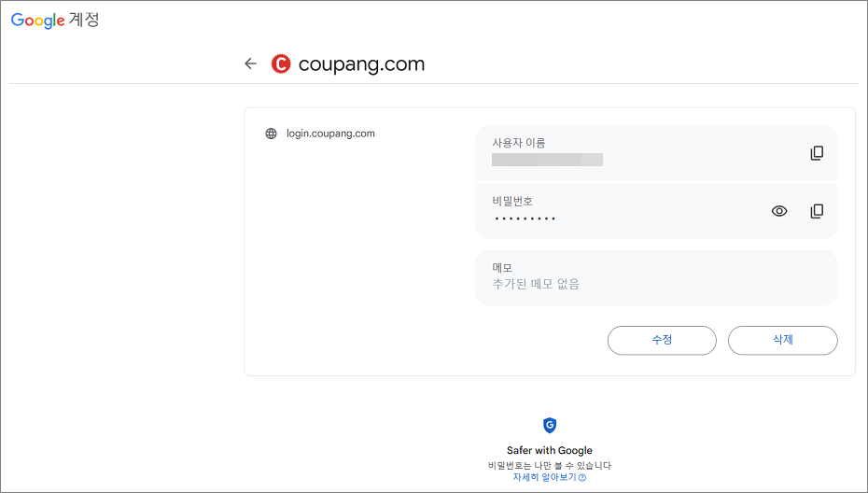Image resolution: width=868 pixels, height=493 pixels.
Task: Open the Google 계정 logo
Action: coord(55,21)
